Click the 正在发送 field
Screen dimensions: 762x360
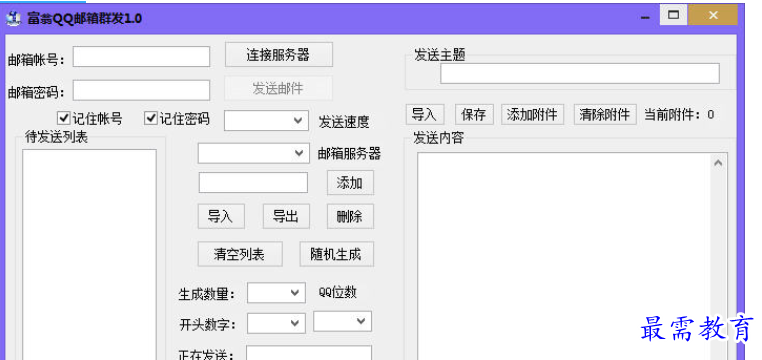click(x=309, y=353)
